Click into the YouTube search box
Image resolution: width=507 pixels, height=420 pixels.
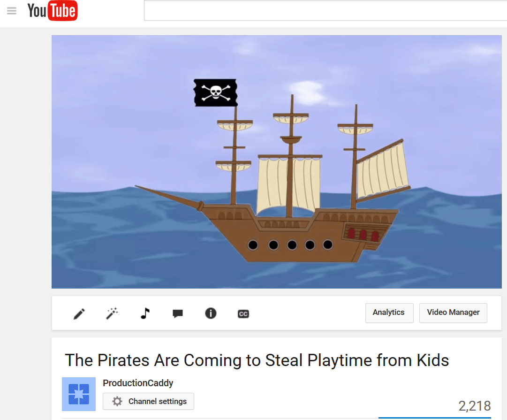click(x=324, y=11)
